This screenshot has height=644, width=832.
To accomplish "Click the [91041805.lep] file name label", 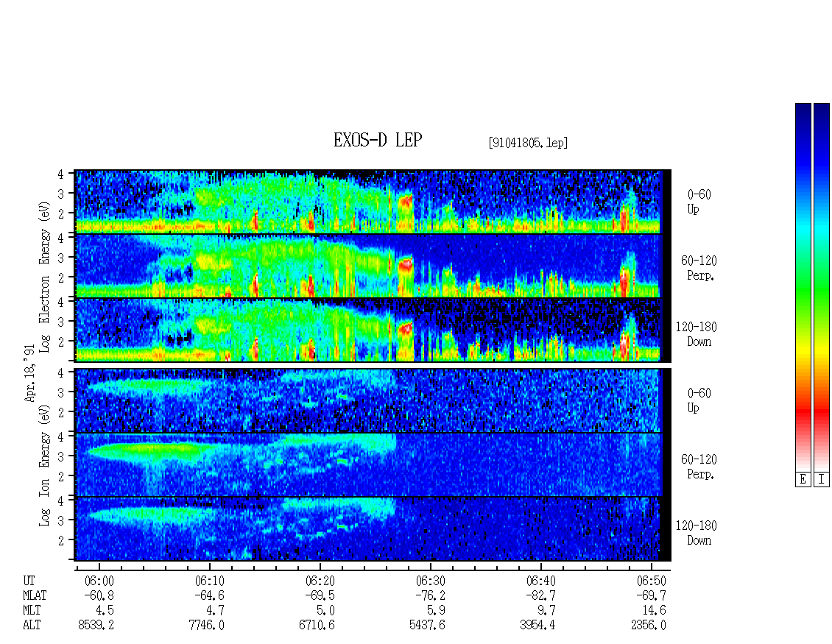I will (x=528, y=143).
